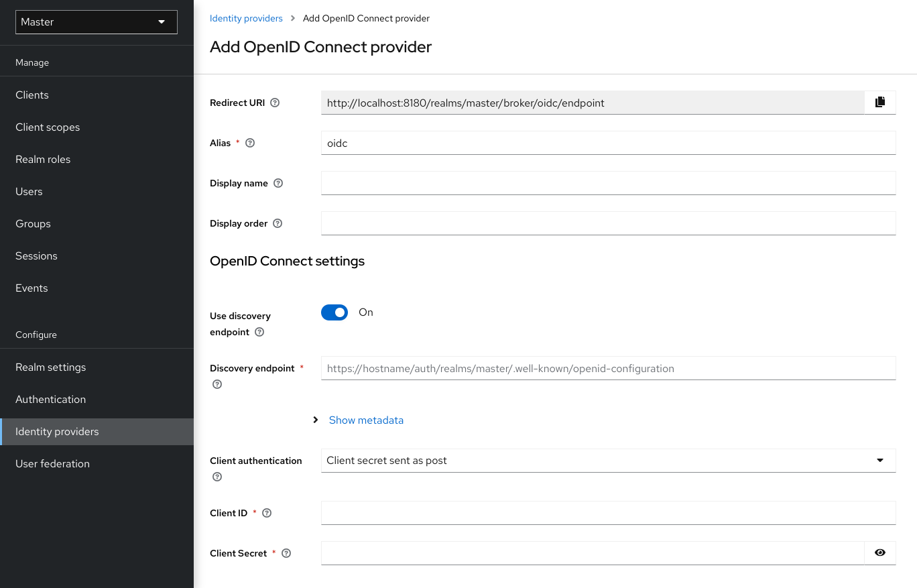Image resolution: width=917 pixels, height=588 pixels.
Task: Open Client authentication help tooltip
Action: (217, 476)
